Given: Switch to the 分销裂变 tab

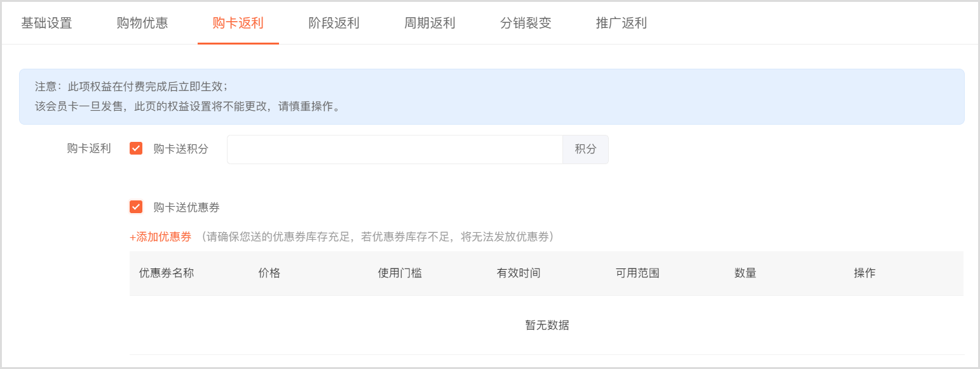Looking at the screenshot, I should point(526,24).
